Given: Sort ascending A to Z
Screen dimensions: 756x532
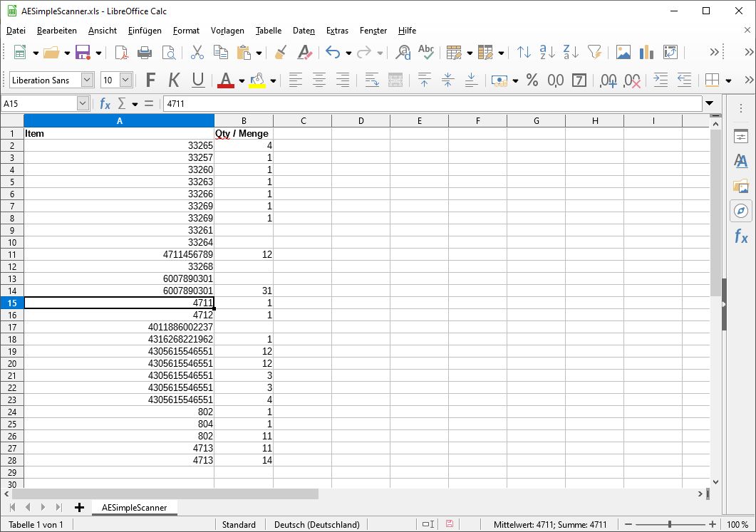Looking at the screenshot, I should click(x=548, y=52).
